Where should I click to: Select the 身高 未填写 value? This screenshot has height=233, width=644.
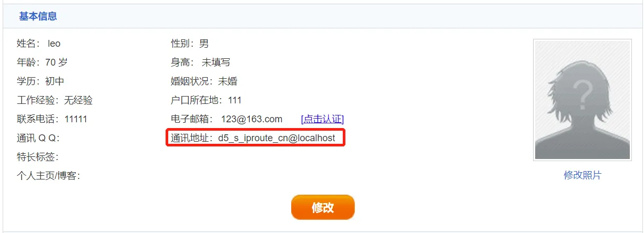tap(216, 62)
